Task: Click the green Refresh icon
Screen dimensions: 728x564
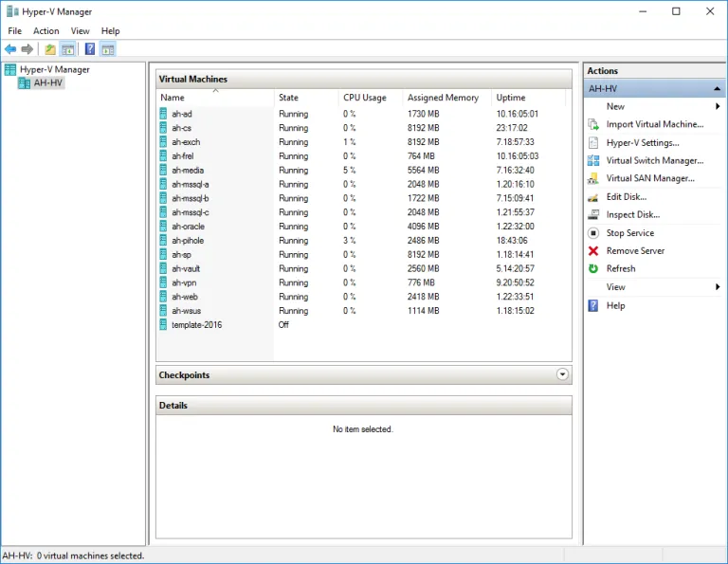Action: click(x=593, y=269)
